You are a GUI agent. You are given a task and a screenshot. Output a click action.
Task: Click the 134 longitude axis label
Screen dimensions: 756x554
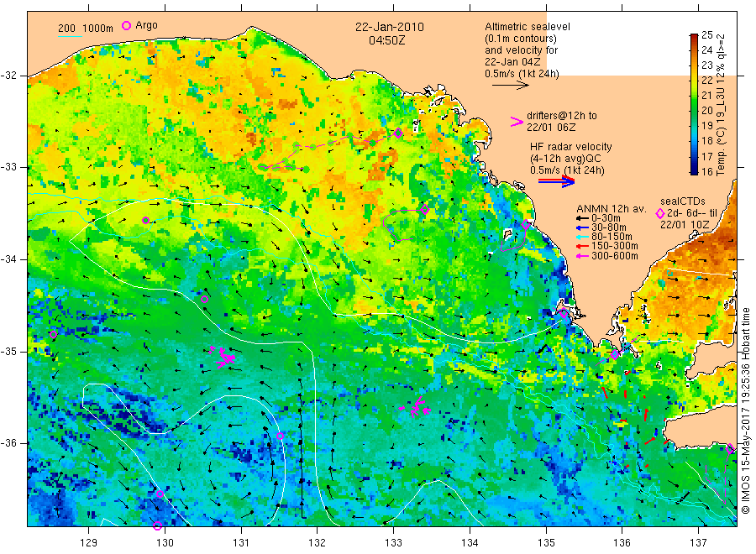coord(470,543)
